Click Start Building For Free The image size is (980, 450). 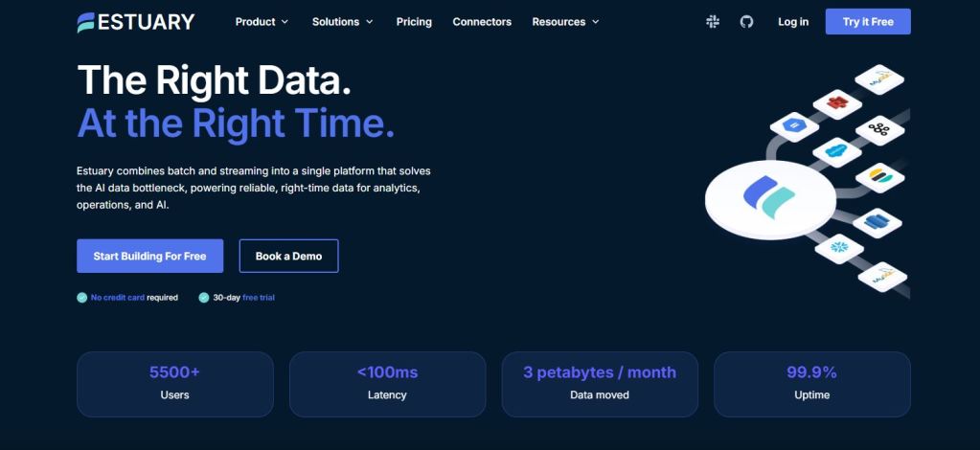click(150, 257)
